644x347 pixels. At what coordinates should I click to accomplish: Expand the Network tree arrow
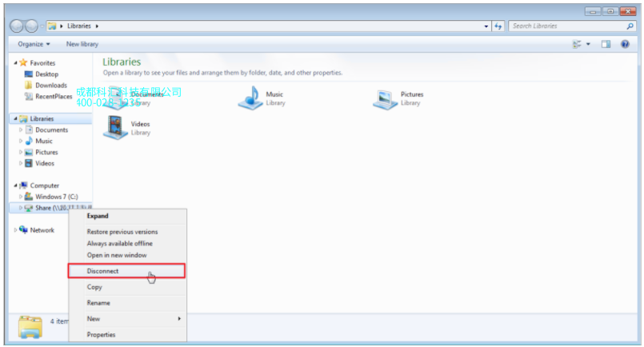(x=16, y=230)
